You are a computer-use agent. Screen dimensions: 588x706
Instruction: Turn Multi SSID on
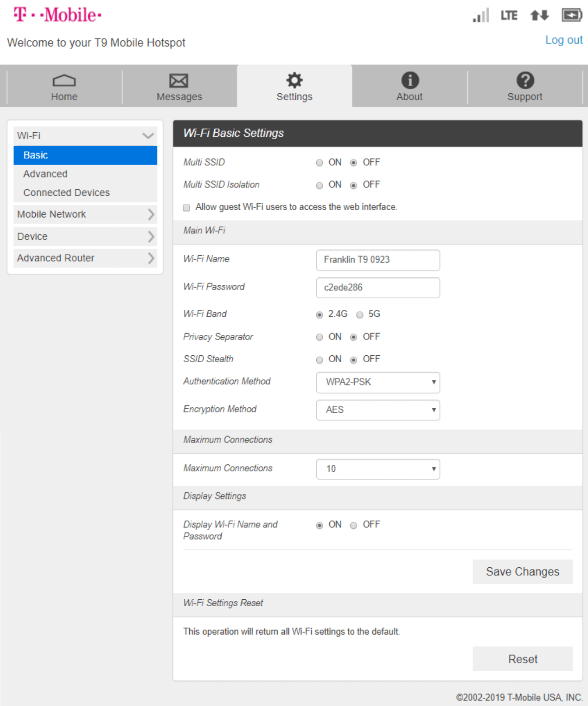coord(320,163)
